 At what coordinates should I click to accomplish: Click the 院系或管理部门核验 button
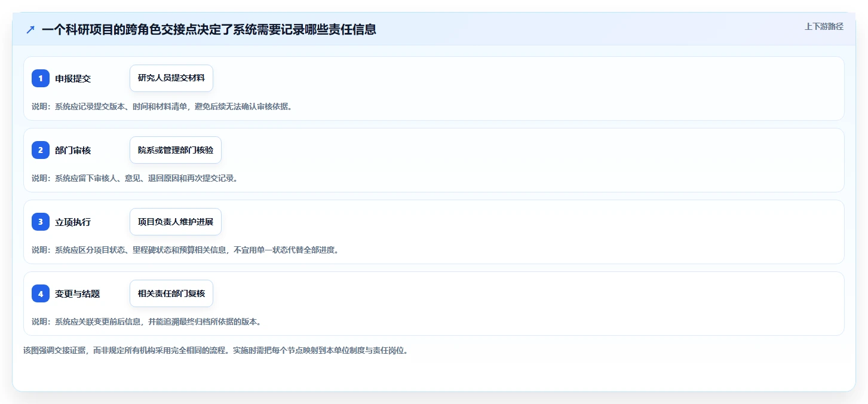coord(176,150)
